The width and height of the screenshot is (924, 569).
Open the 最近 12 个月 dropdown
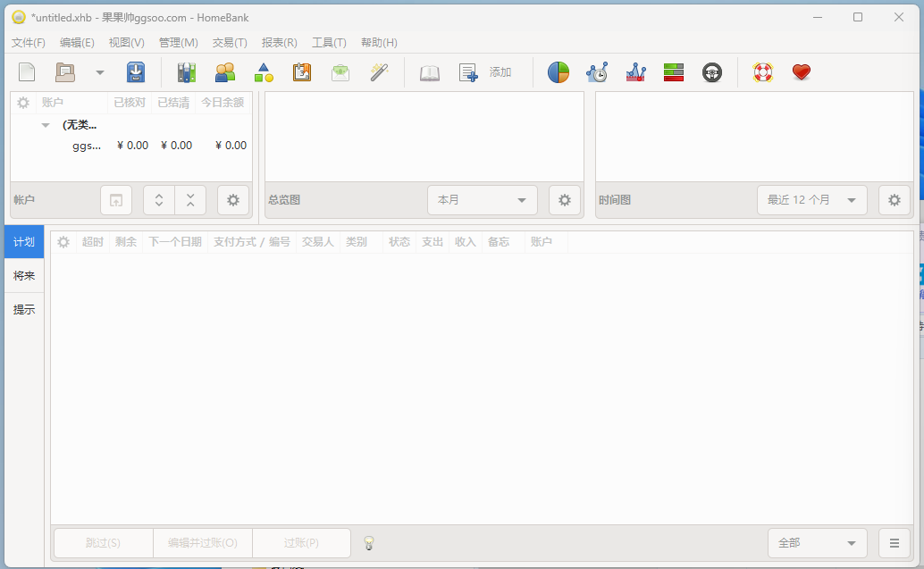tap(811, 199)
